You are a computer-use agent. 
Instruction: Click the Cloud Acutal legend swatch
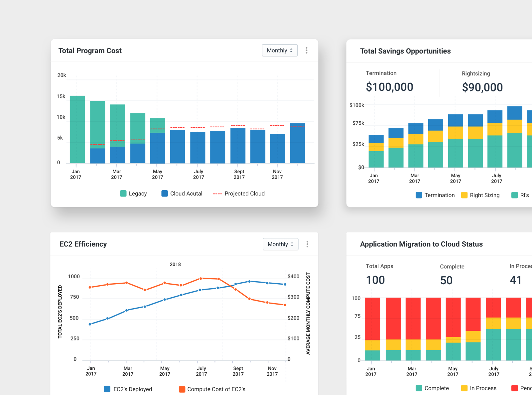coord(164,193)
